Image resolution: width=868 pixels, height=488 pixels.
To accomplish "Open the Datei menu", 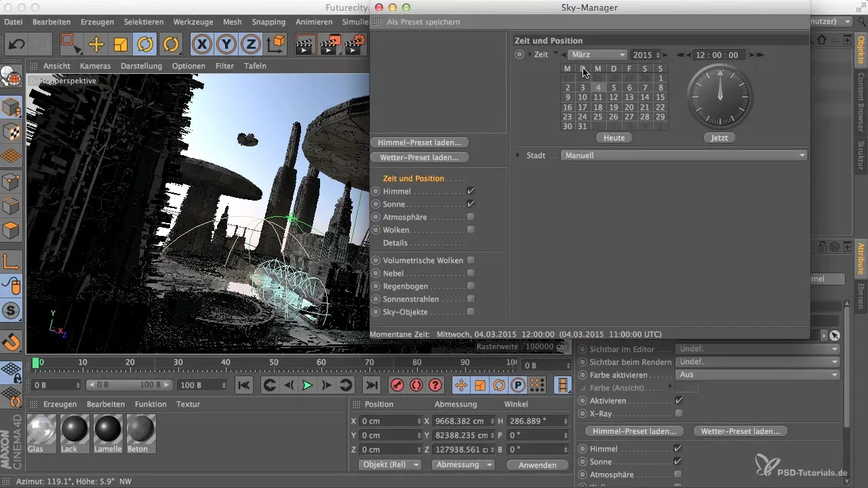I will point(13,22).
